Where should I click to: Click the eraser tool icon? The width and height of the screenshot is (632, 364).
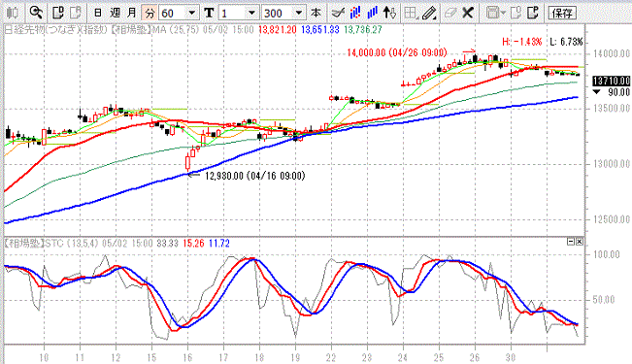pyautogui.click(x=449, y=13)
